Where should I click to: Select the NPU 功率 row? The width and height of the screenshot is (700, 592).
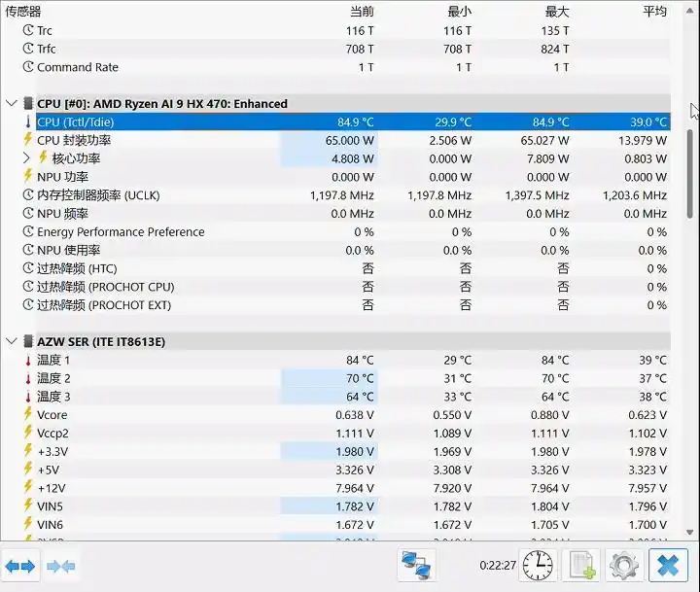coord(353,177)
